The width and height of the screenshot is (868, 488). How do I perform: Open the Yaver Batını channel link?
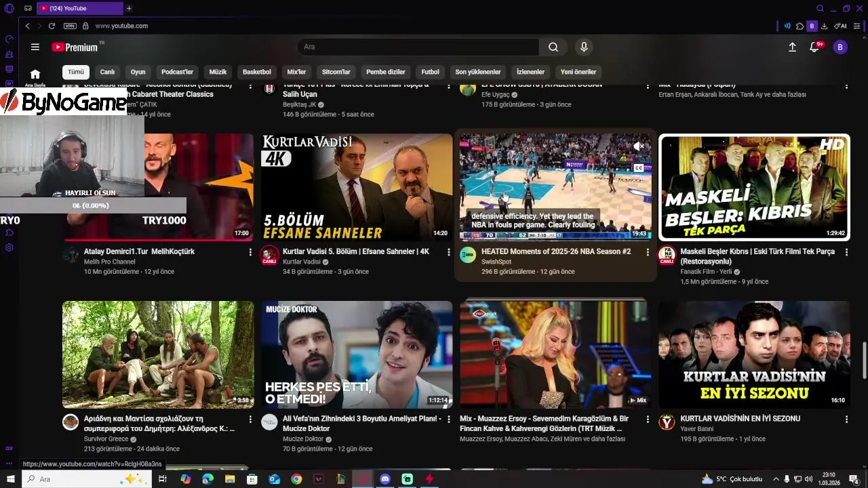click(x=697, y=429)
